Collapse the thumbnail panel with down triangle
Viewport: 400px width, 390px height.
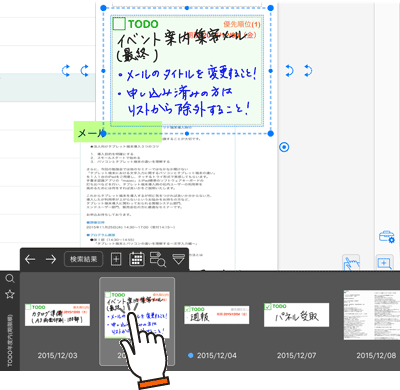tap(178, 259)
